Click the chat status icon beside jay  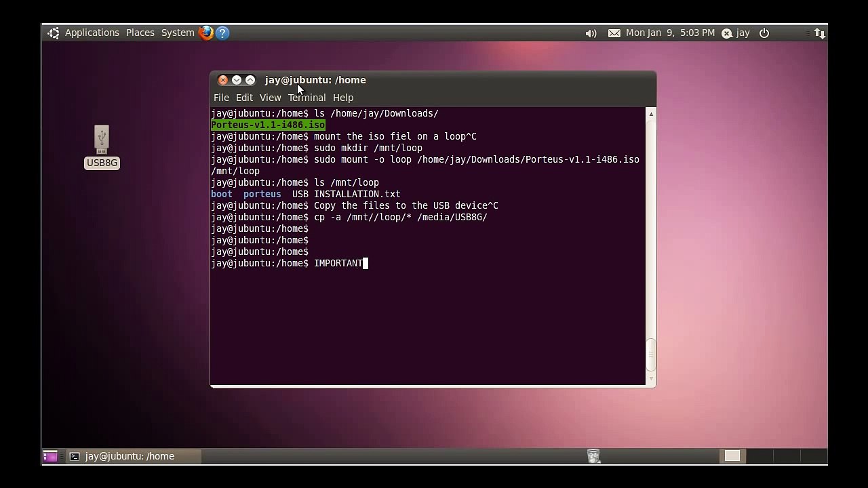727,33
